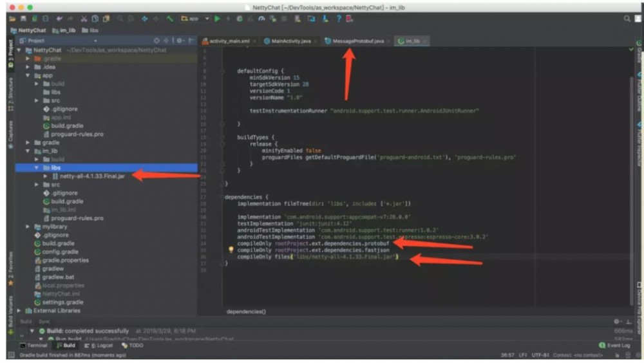Viewport: 644px width, 363px height.
Task: Click the Search Everywhere magnifier icon
Action: click(627, 19)
